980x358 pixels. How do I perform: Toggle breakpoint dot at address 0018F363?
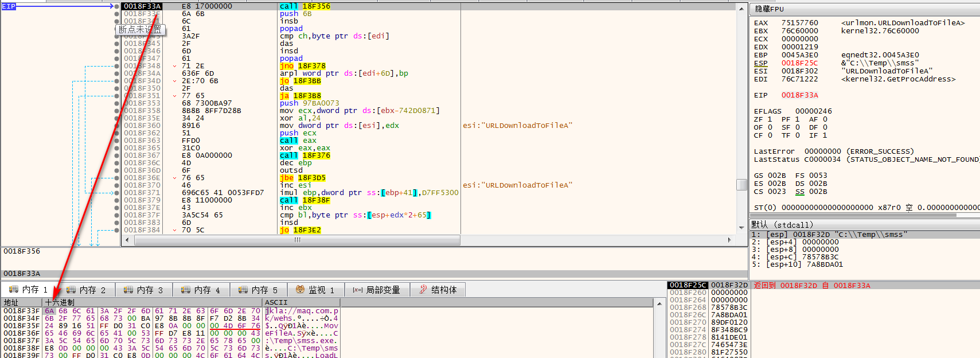coord(117,141)
